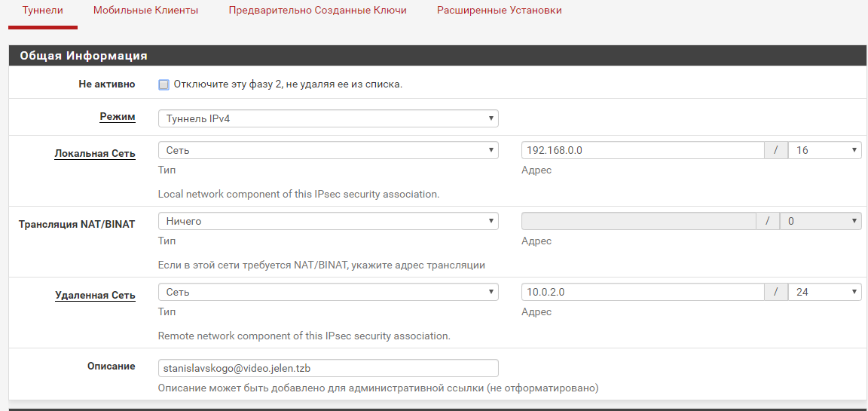Click the local network address field 192.168.0.0
Image resolution: width=868 pixels, height=411 pixels.
coord(643,150)
